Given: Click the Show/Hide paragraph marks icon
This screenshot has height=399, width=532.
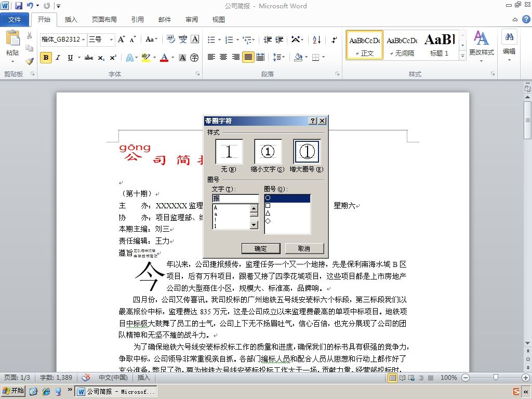Looking at the screenshot, I should (x=334, y=39).
